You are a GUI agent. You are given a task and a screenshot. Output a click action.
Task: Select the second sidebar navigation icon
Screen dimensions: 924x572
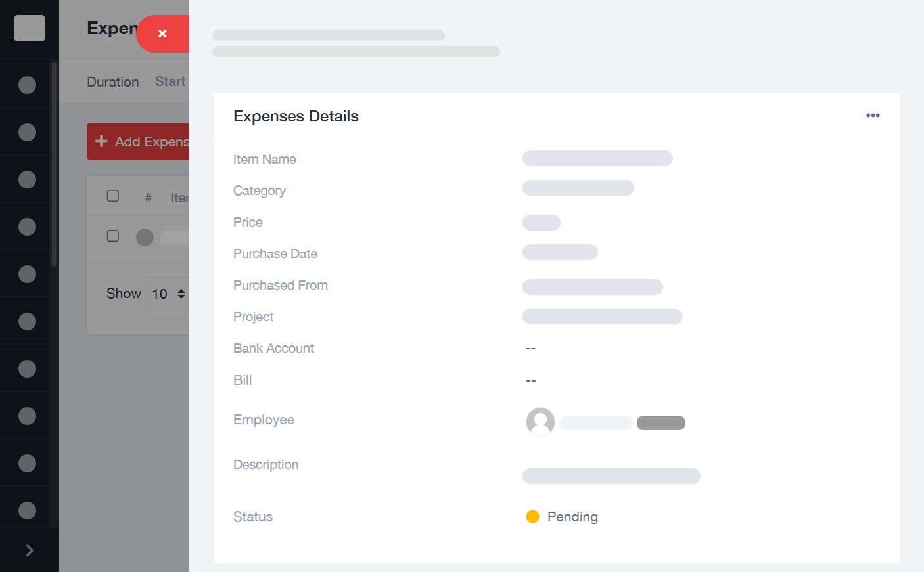click(x=27, y=131)
